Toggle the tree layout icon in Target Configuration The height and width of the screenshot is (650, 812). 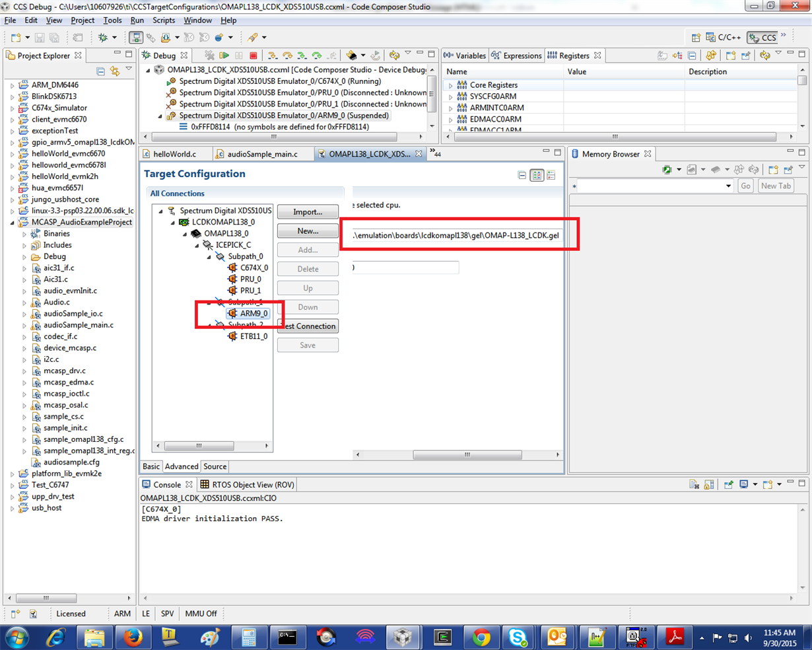[537, 175]
